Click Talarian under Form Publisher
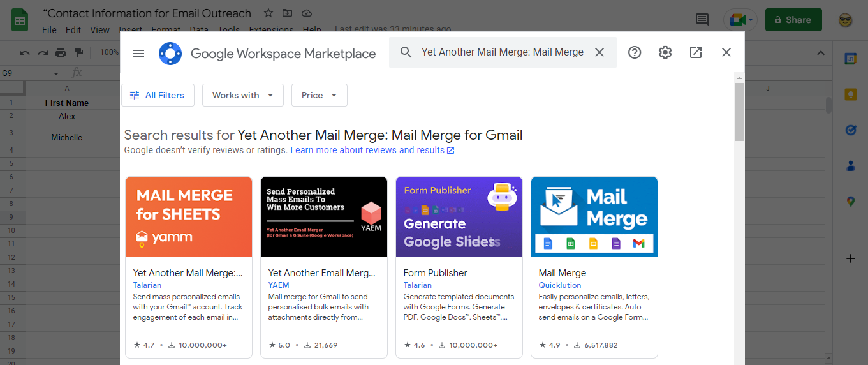Viewport: 868px width, 365px height. [418, 285]
